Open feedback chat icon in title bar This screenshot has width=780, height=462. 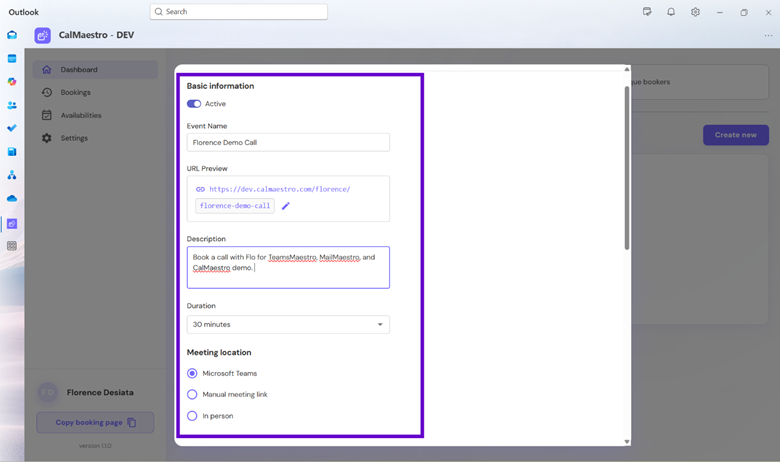point(647,12)
